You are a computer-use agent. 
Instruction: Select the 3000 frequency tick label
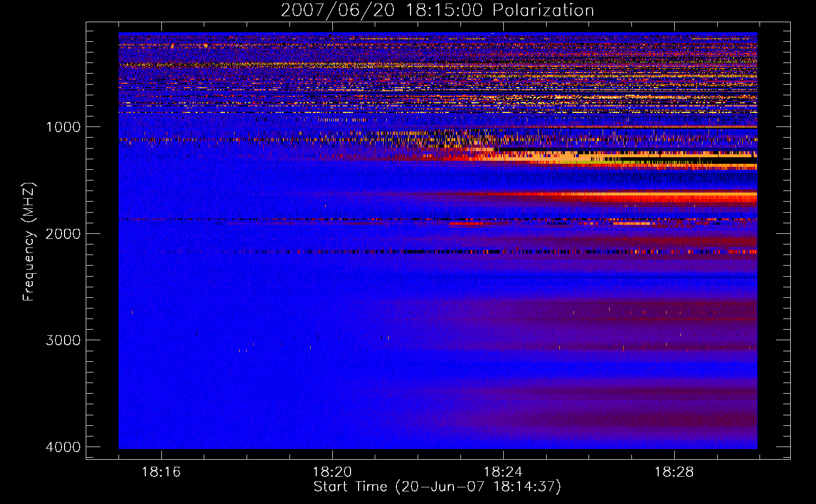click(63, 340)
